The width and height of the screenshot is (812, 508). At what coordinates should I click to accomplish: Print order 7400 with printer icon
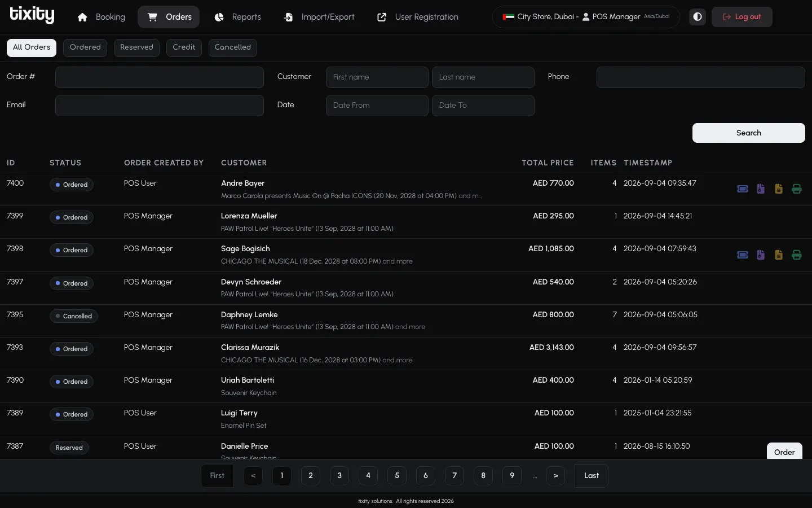click(797, 189)
